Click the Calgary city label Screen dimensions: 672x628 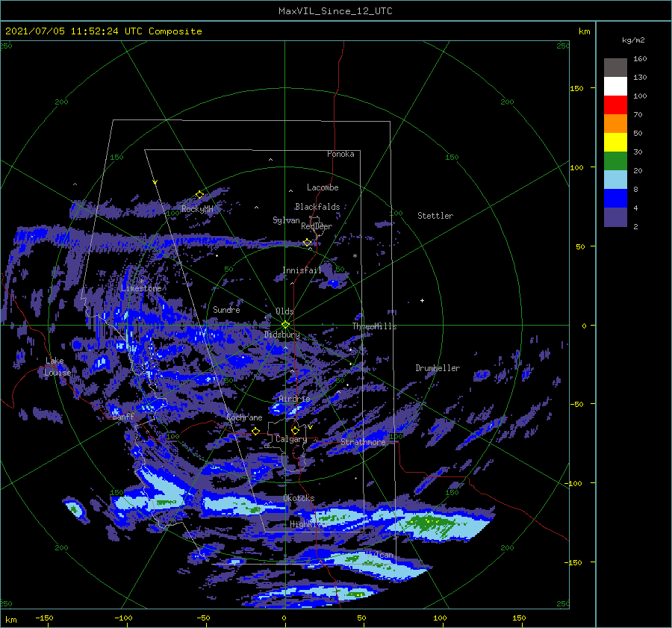pos(291,439)
